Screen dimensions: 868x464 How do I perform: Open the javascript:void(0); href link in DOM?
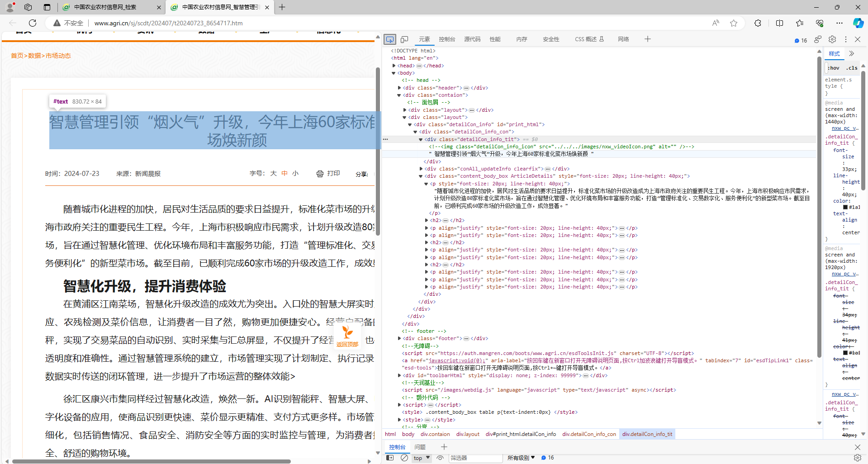(x=457, y=360)
